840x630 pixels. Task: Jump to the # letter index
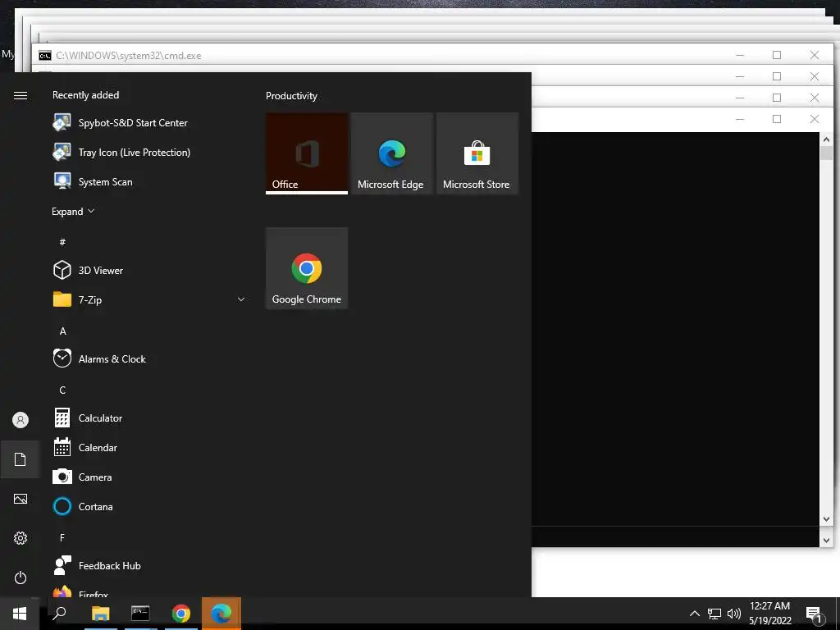[x=62, y=242]
